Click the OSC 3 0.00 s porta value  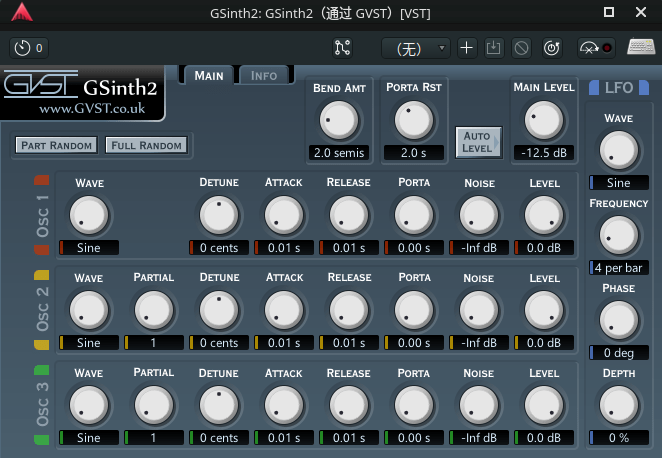click(414, 438)
